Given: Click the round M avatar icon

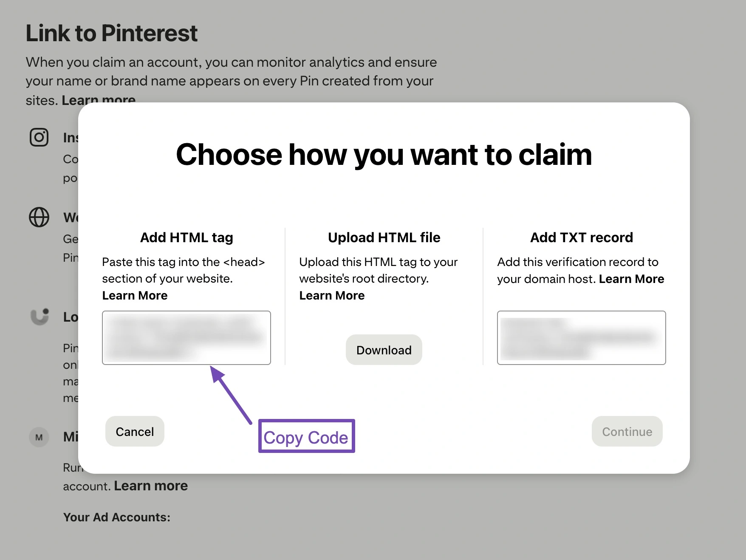Looking at the screenshot, I should point(39,437).
